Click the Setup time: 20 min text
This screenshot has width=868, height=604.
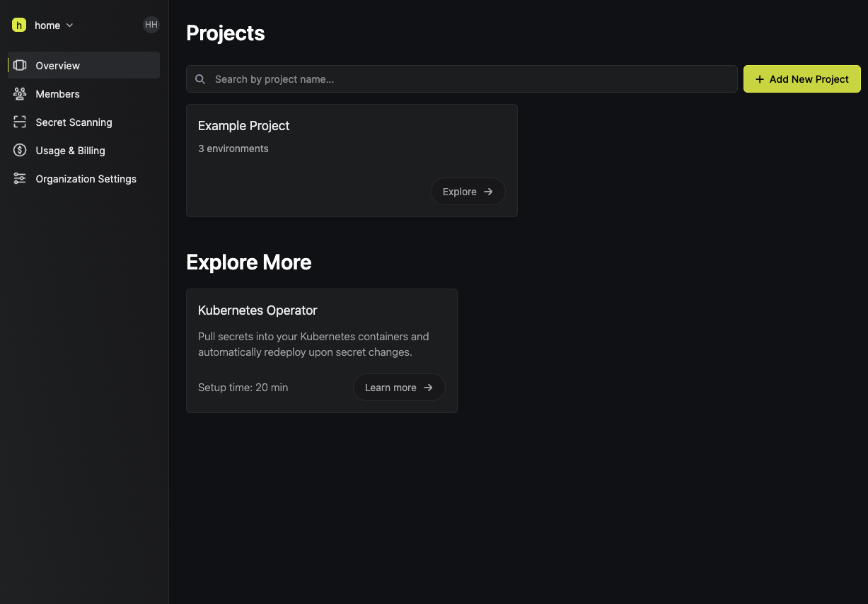click(x=243, y=388)
